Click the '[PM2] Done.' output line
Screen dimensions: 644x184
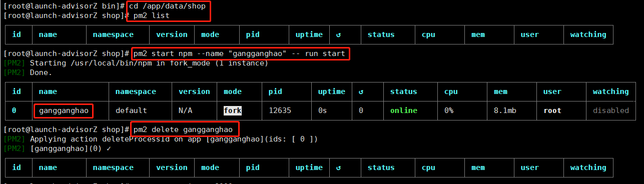(27, 72)
